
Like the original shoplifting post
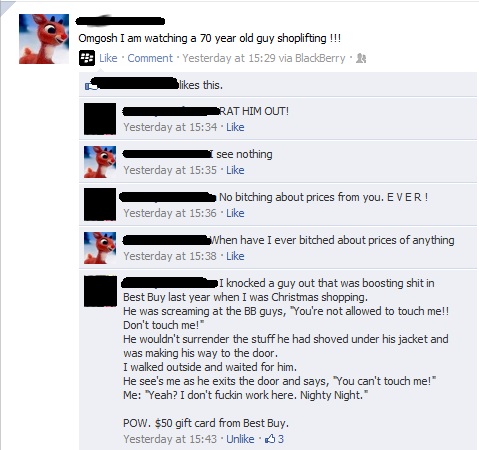(x=108, y=58)
